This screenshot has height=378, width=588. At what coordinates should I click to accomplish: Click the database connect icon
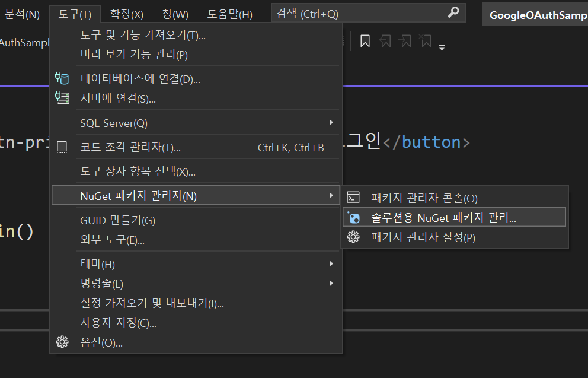point(62,78)
